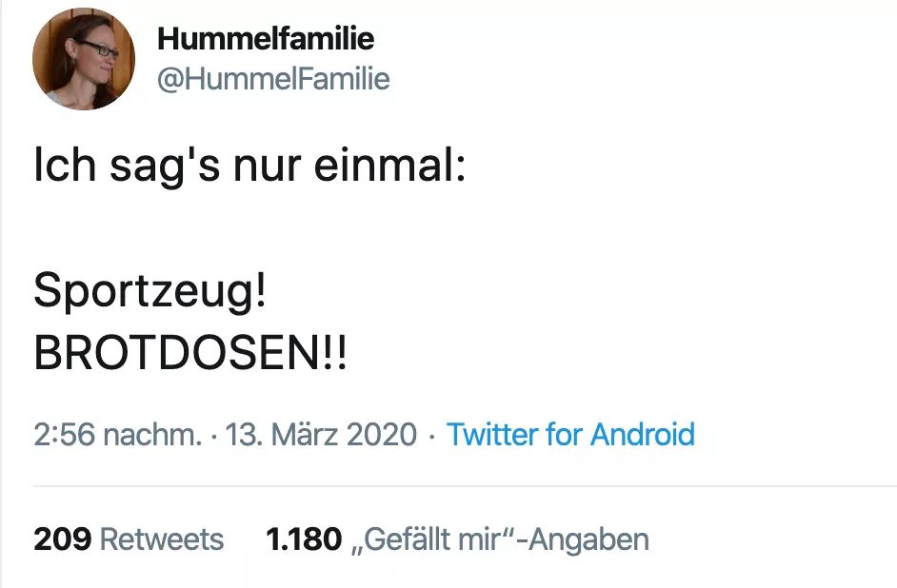897x588 pixels.
Task: Click the word "Twitter" in the source link
Action: pyautogui.click(x=491, y=435)
